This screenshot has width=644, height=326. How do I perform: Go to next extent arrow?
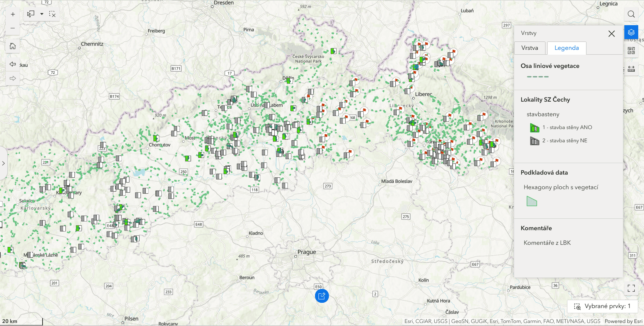(x=13, y=78)
